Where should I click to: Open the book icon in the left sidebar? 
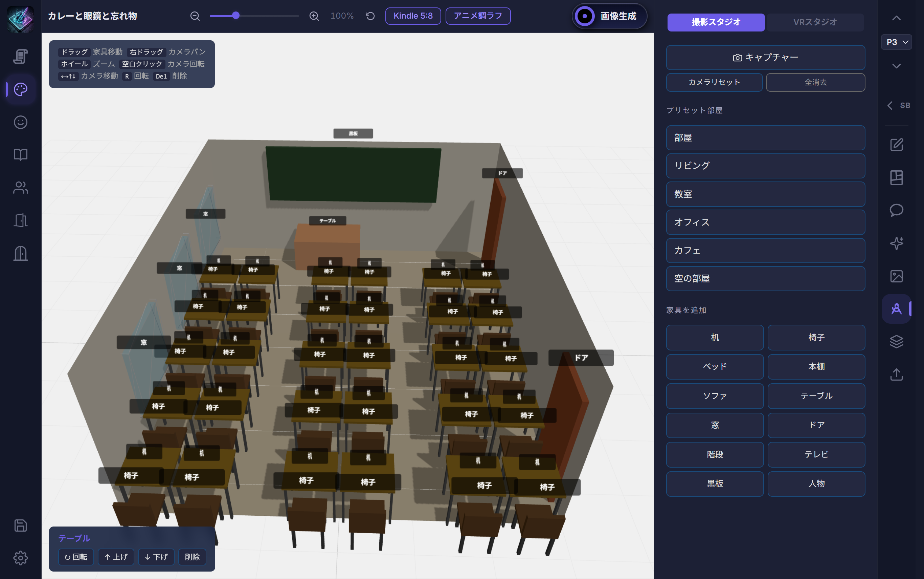tap(20, 155)
